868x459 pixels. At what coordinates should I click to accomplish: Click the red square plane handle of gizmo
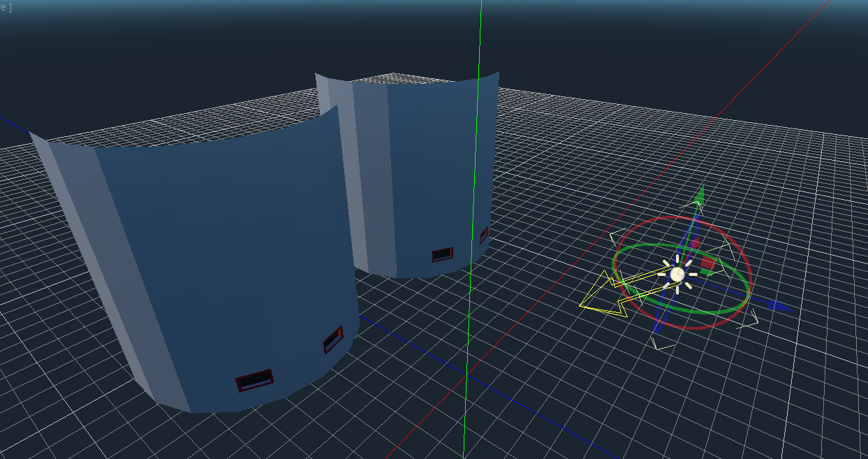coord(707,263)
